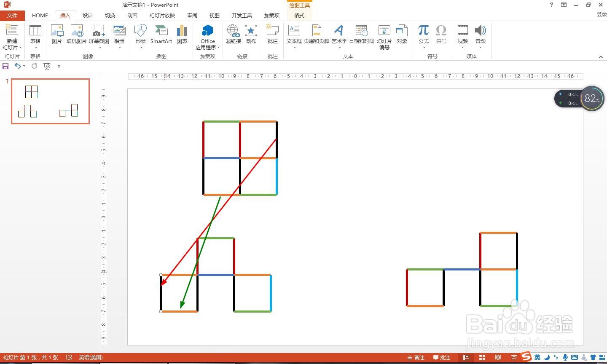Image resolution: width=607 pixels, height=364 pixels.
Task: Switch to Reading view in status bar
Action: 498,357
